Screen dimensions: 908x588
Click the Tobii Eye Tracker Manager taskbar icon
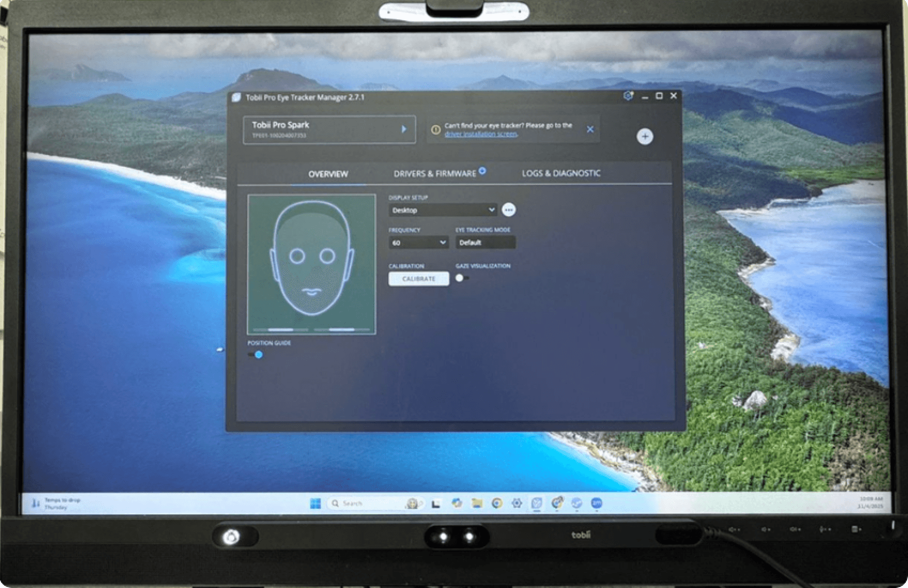pyautogui.click(x=537, y=503)
